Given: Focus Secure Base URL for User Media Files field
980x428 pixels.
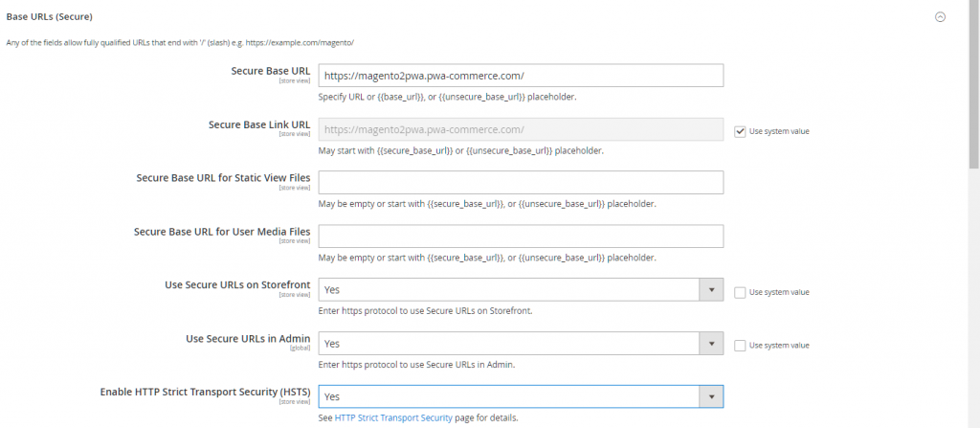Looking at the screenshot, I should 520,237.
